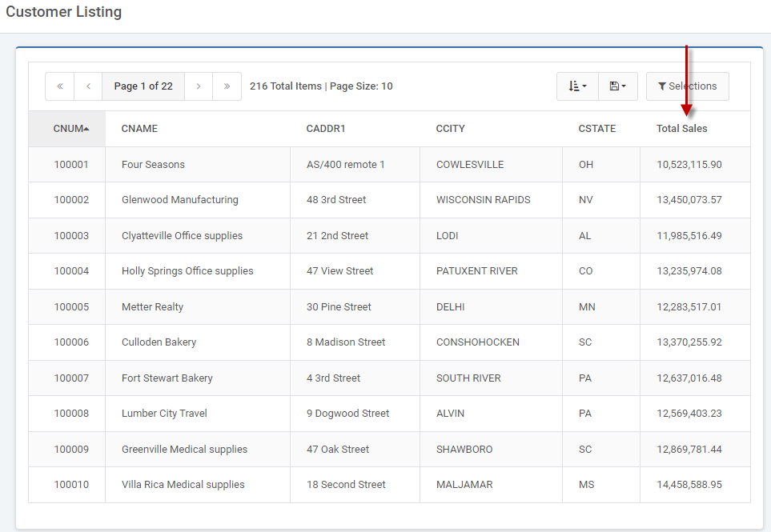This screenshot has width=771, height=532.
Task: Click customer number 100005
Action: (71, 307)
